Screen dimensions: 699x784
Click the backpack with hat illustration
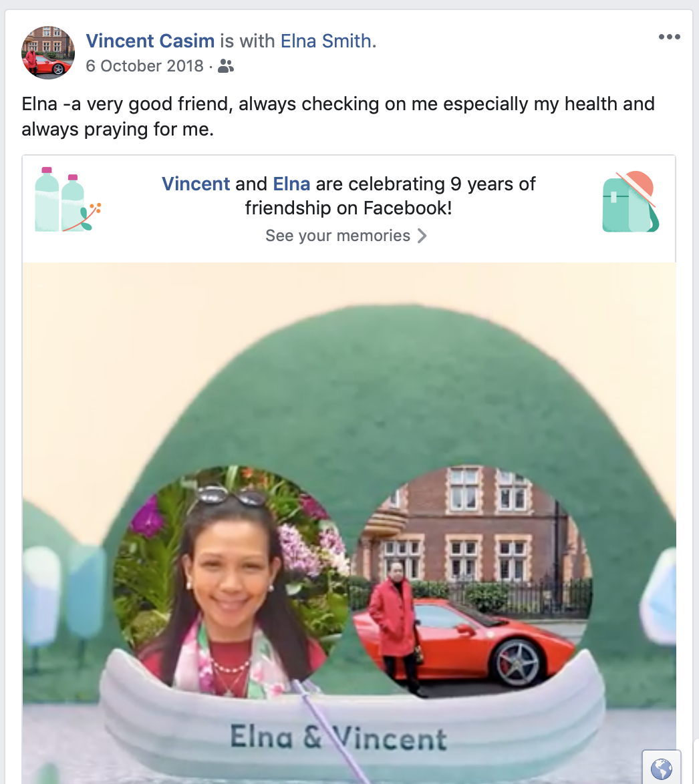coord(630,202)
